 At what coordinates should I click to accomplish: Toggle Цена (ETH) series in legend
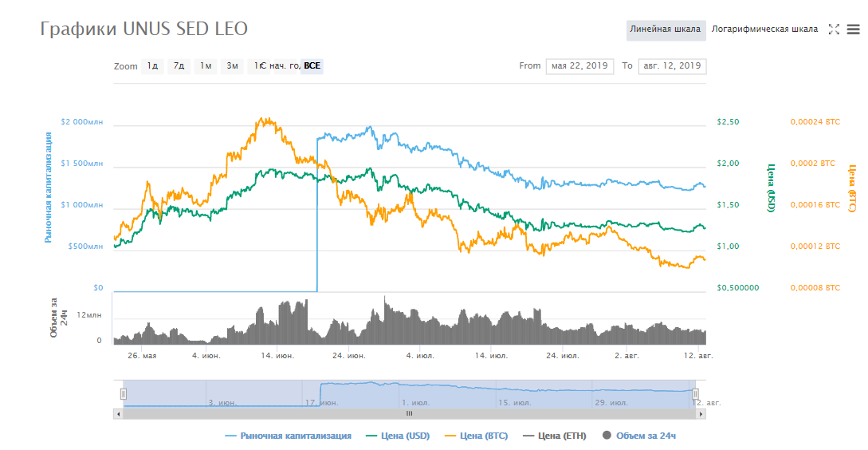point(555,436)
